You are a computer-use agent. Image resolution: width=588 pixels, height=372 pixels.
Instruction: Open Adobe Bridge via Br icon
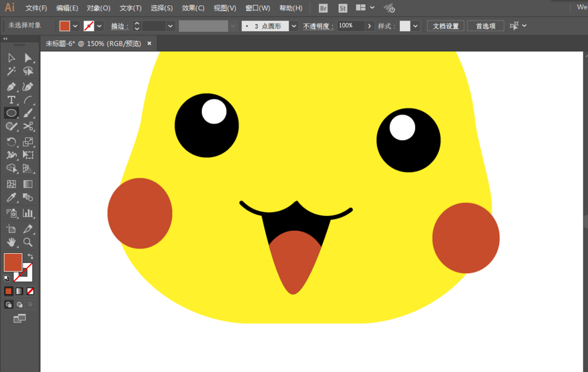click(323, 8)
